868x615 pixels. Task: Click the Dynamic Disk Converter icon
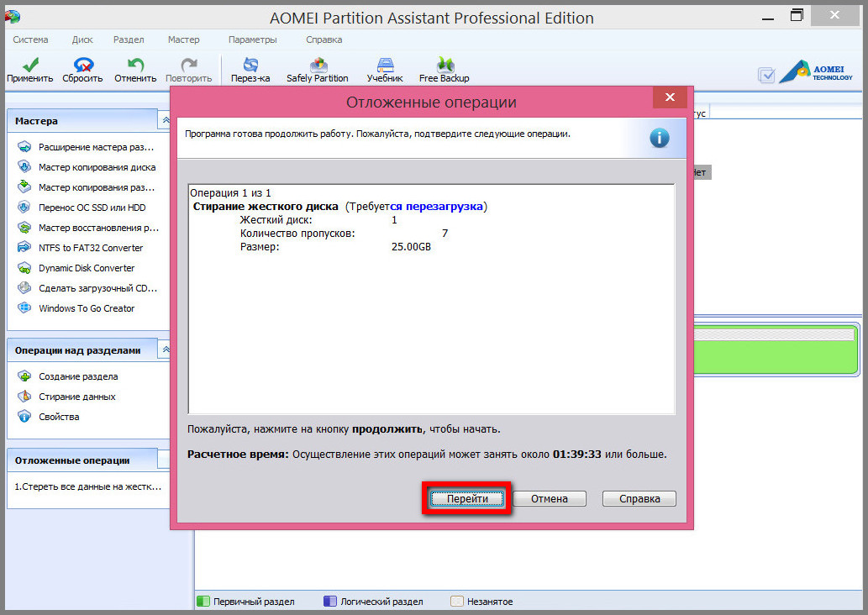(24, 268)
